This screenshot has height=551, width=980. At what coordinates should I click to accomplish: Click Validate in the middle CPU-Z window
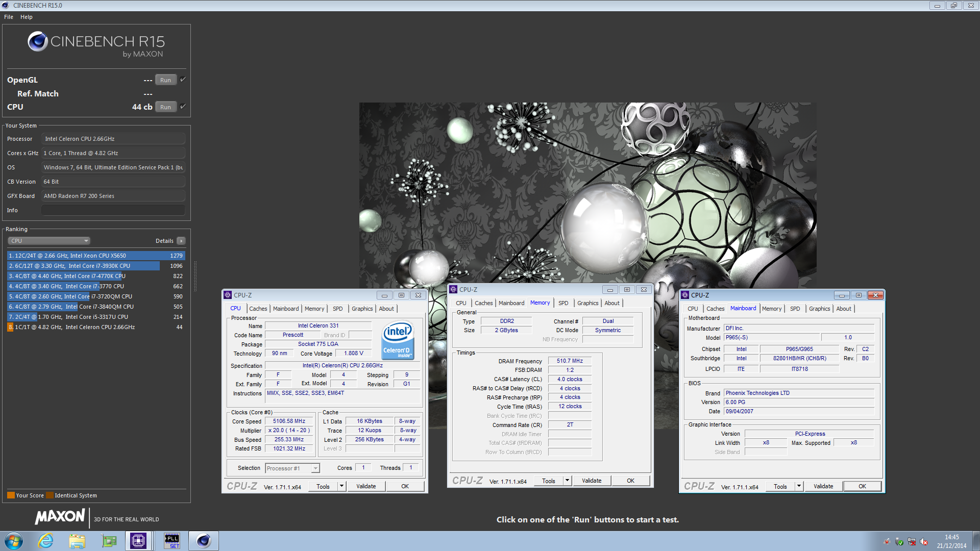pos(592,481)
